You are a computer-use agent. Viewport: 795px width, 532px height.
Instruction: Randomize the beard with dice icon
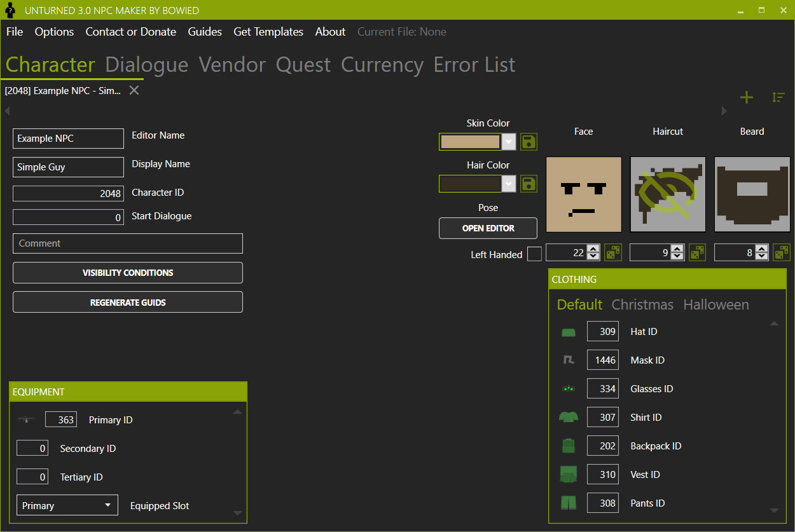(x=781, y=253)
